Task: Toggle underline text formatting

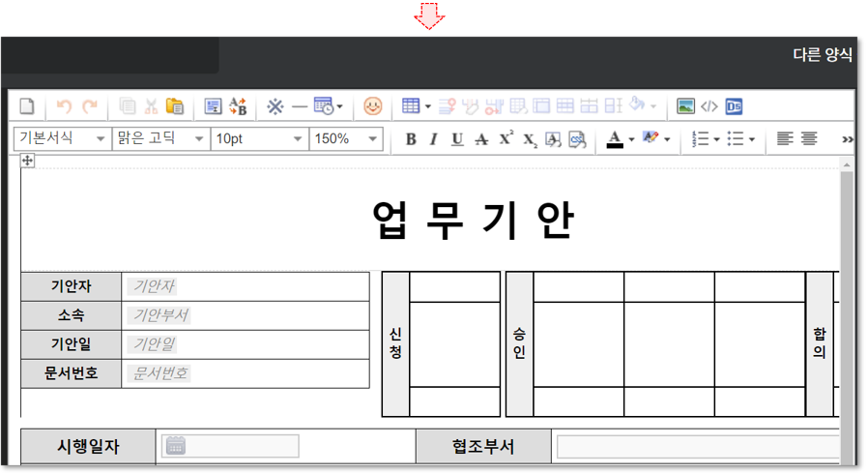Action: 457,139
